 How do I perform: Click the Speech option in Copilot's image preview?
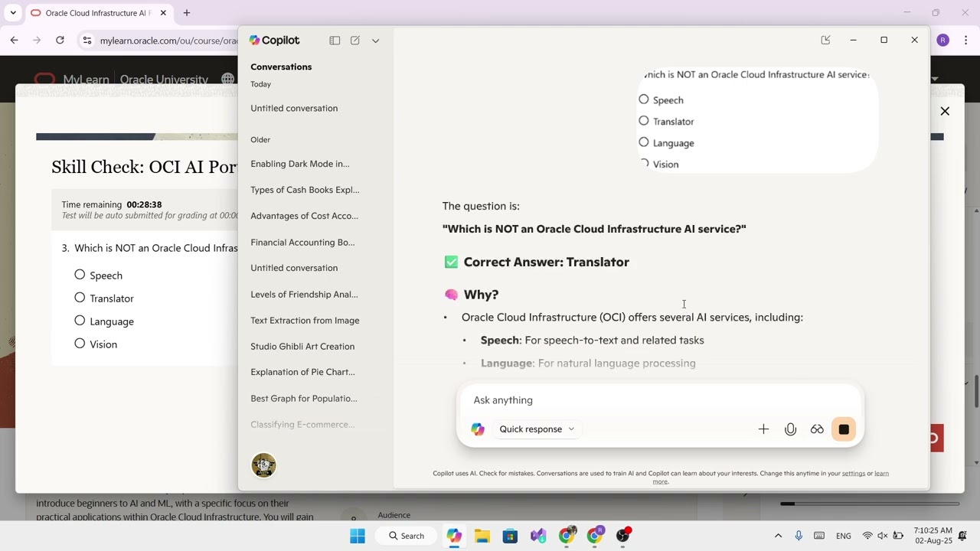pyautogui.click(x=661, y=100)
